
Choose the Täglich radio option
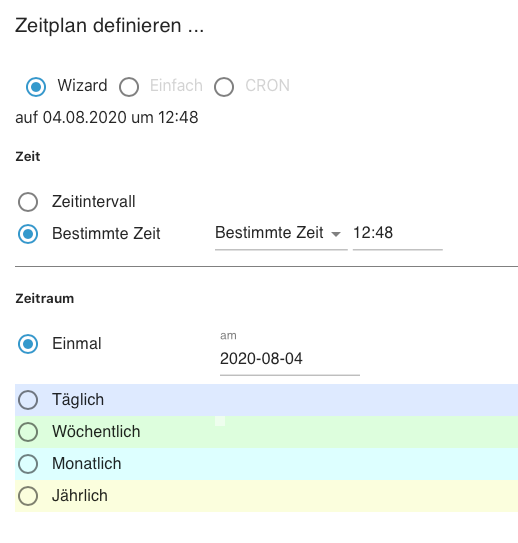(28, 400)
